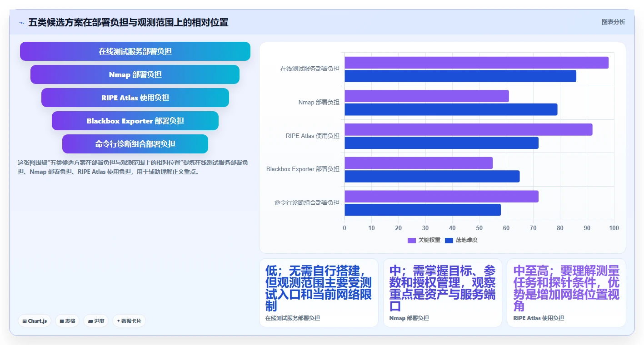Open the data card starting with 低；无需自行搭建

click(x=319, y=293)
